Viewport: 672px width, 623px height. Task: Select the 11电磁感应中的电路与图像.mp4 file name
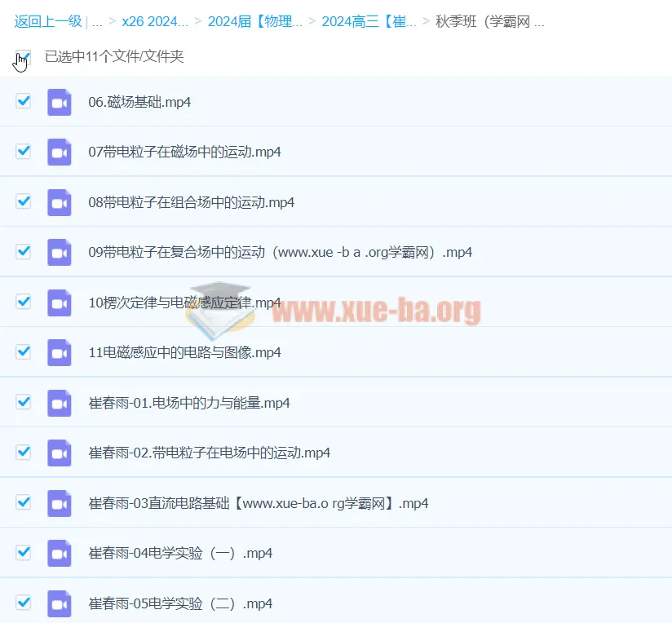click(184, 352)
